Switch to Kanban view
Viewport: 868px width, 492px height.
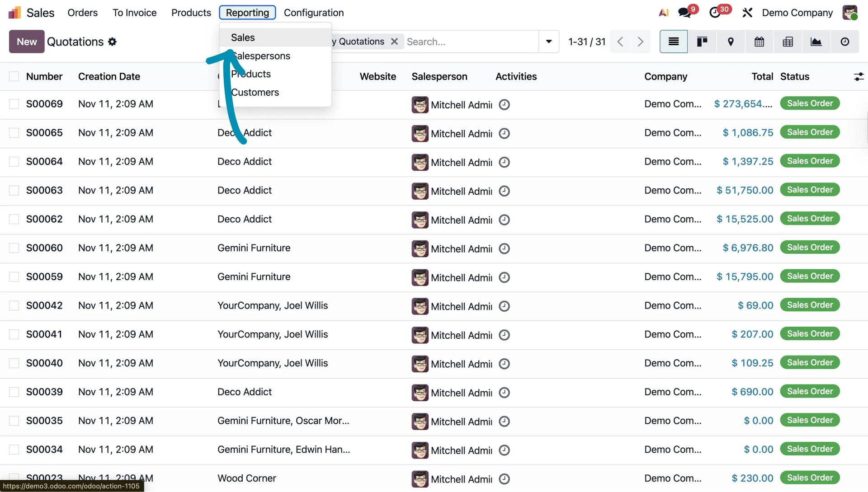pyautogui.click(x=702, y=42)
